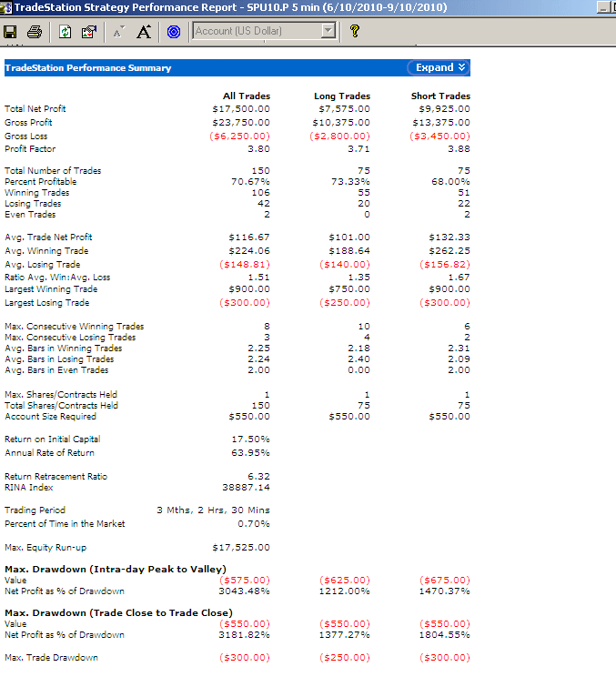Image resolution: width=616 pixels, height=687 pixels.
Task: Click the Total Number of Trades label
Action: click(53, 170)
